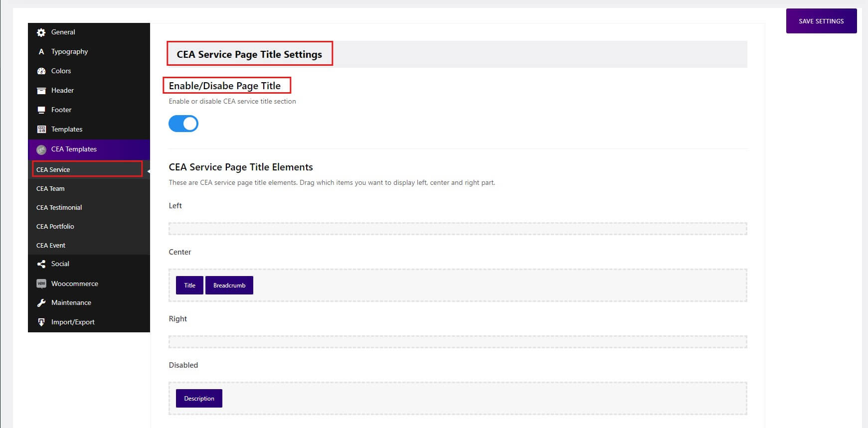Disable the Page Title toggle switch
The image size is (868, 428).
pyautogui.click(x=183, y=124)
